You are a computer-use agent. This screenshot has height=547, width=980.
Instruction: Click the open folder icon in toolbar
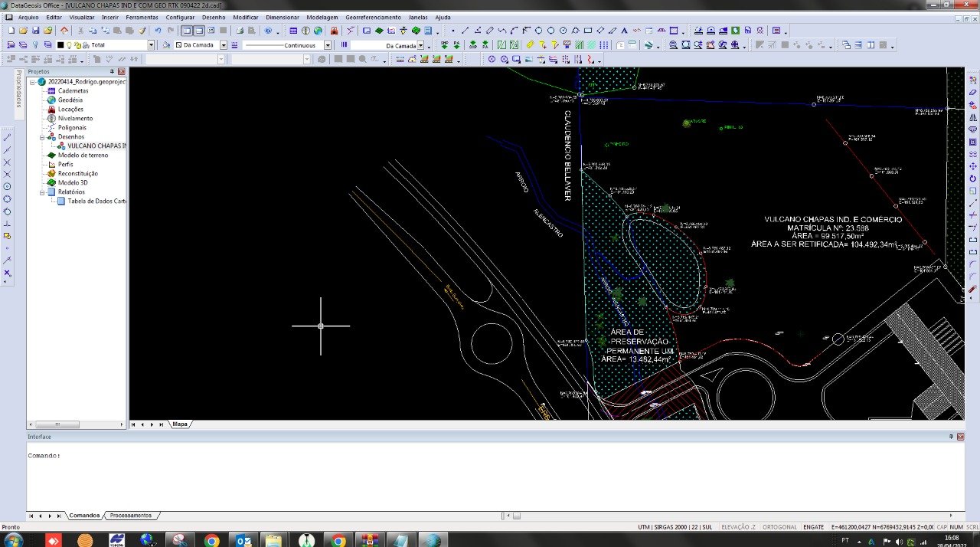(24, 31)
